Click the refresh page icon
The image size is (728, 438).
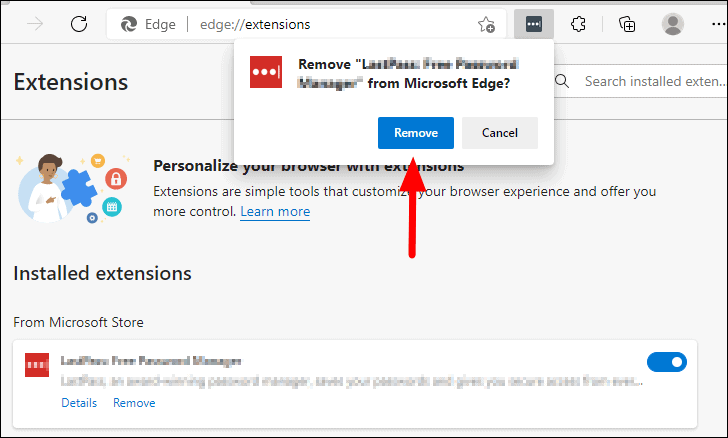[x=79, y=24]
